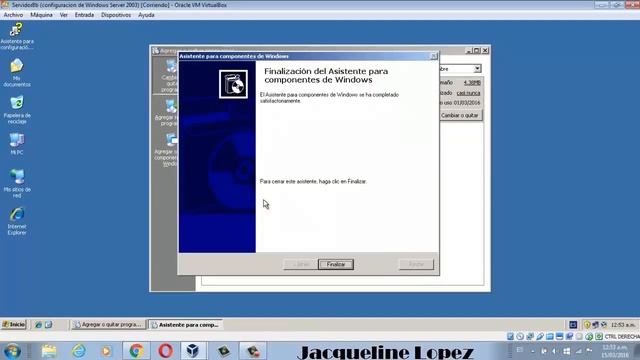
Task: Click the Finalizar button in the wizard
Action: (x=336, y=264)
